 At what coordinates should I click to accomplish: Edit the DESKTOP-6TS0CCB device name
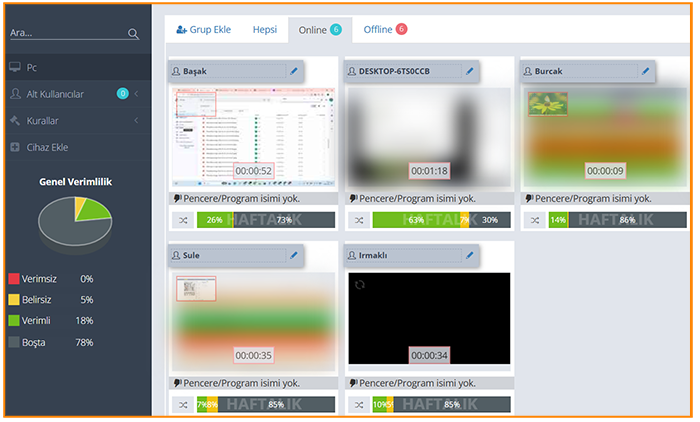[x=470, y=71]
